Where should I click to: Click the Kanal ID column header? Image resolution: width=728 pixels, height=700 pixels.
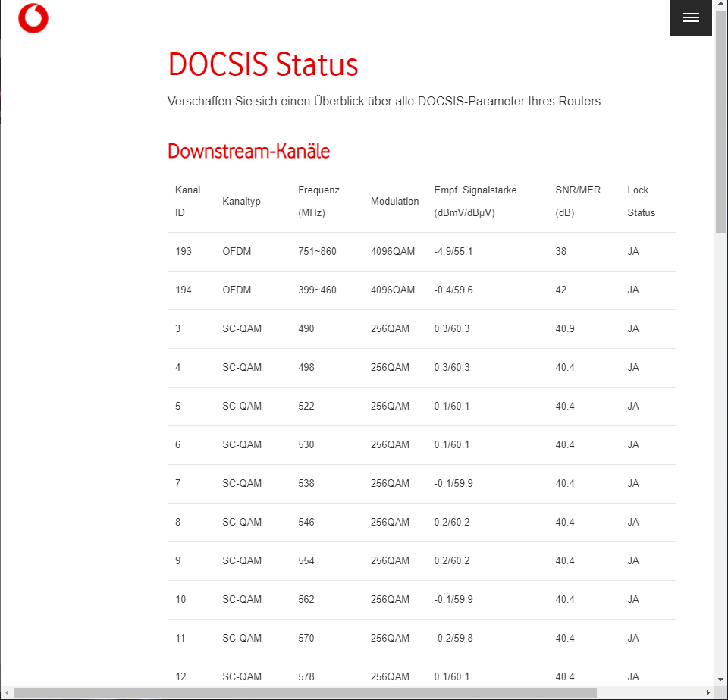pos(187,201)
